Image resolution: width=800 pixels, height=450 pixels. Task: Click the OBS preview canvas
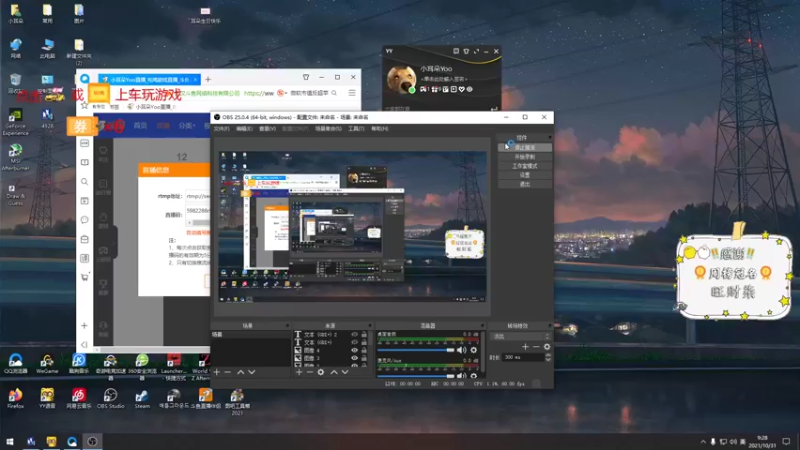352,226
